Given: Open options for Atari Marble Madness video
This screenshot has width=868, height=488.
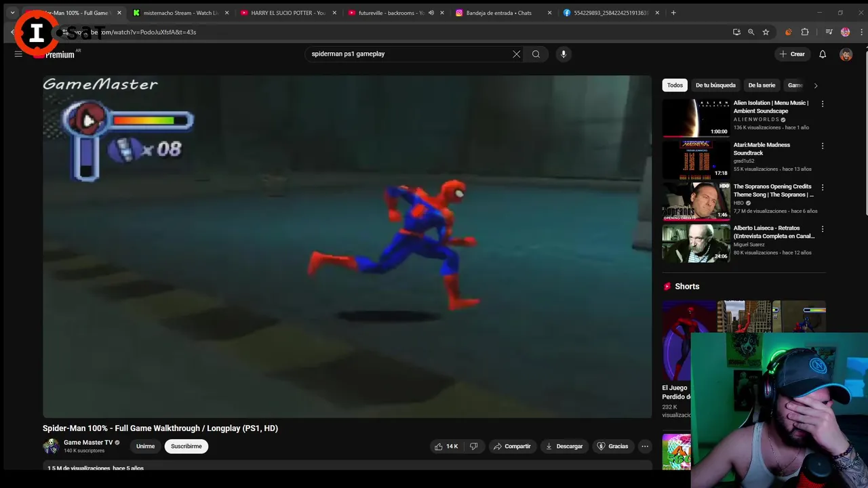Looking at the screenshot, I should coord(823,146).
